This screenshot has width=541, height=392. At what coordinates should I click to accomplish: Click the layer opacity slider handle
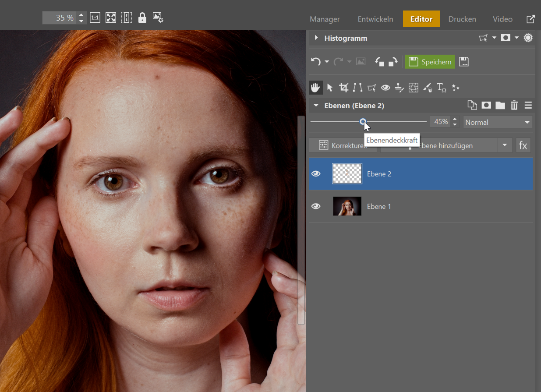tap(363, 122)
